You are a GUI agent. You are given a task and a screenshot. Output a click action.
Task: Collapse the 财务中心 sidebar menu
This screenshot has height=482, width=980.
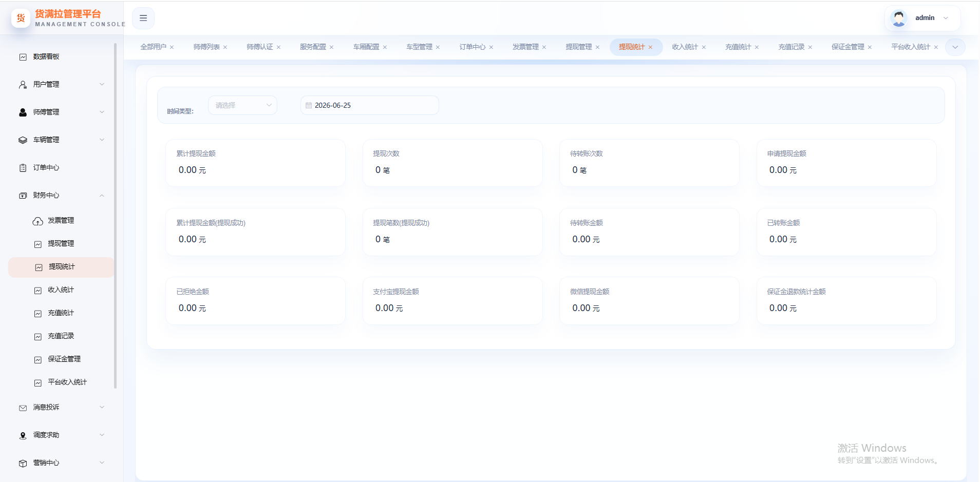pos(62,196)
